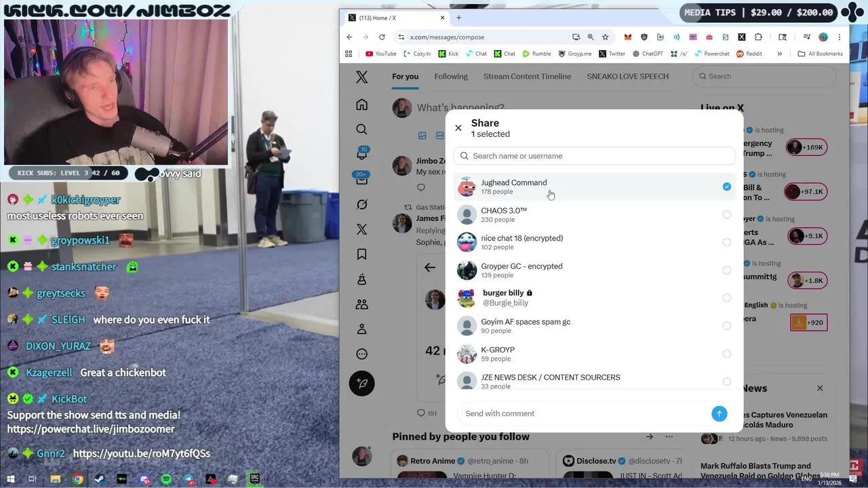Open Grok icon in X sidebar
868x488 pixels.
click(x=361, y=205)
